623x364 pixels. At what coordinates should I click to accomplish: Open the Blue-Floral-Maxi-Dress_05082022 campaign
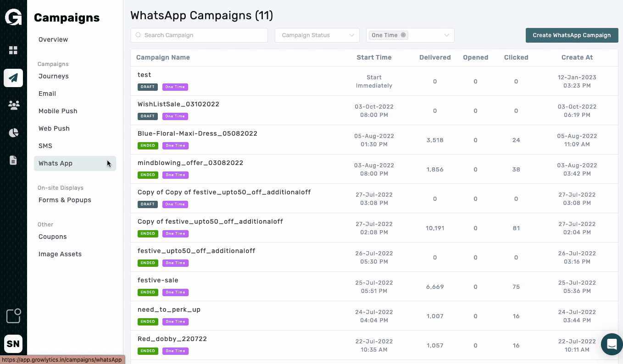(x=197, y=133)
